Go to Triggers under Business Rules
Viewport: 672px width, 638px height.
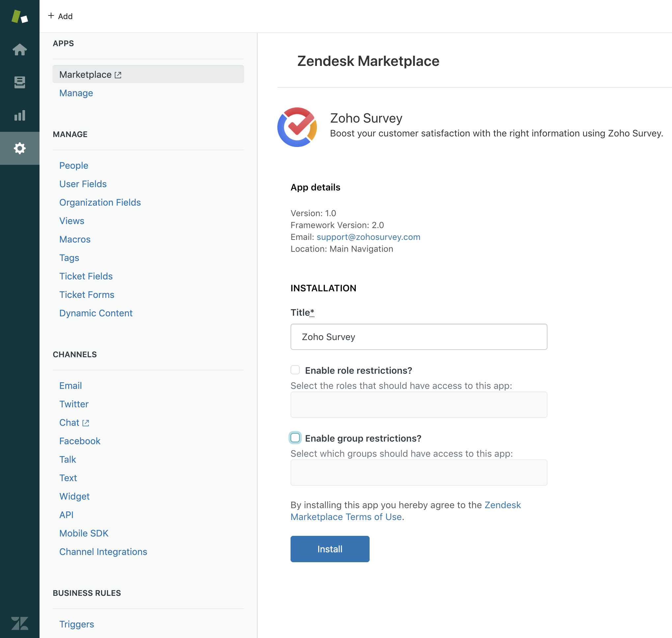click(76, 624)
